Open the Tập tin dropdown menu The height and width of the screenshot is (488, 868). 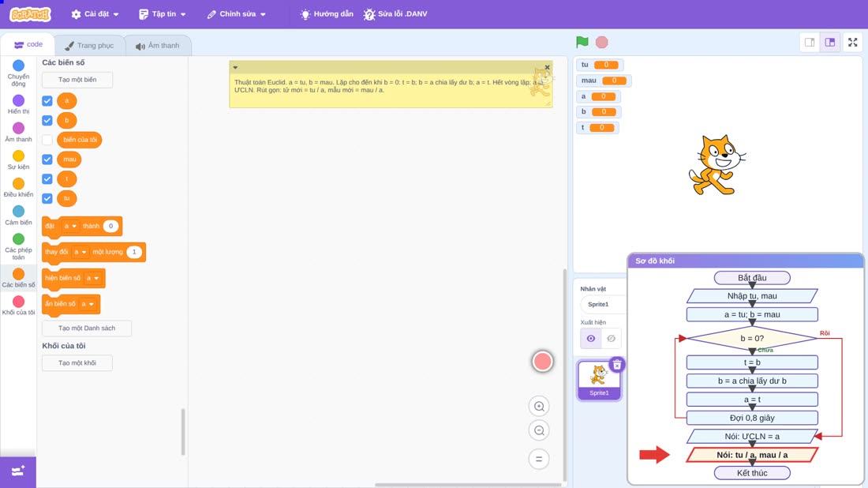coord(163,14)
